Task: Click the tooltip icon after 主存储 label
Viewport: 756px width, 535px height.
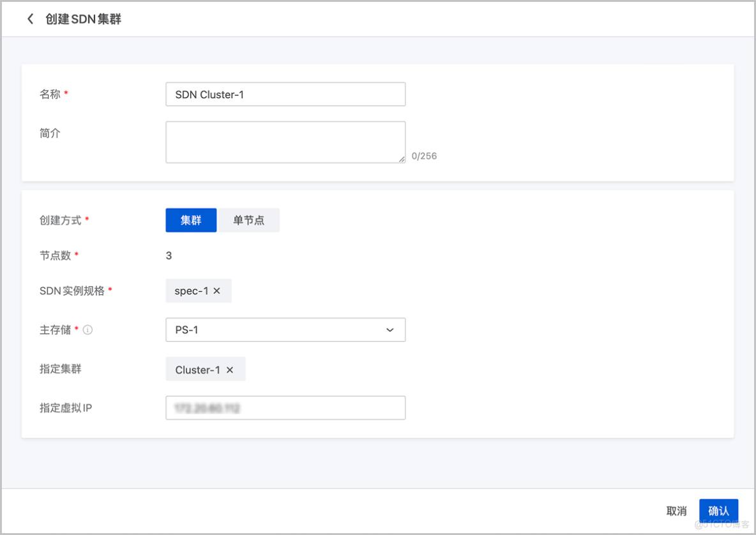Action: pyautogui.click(x=87, y=329)
